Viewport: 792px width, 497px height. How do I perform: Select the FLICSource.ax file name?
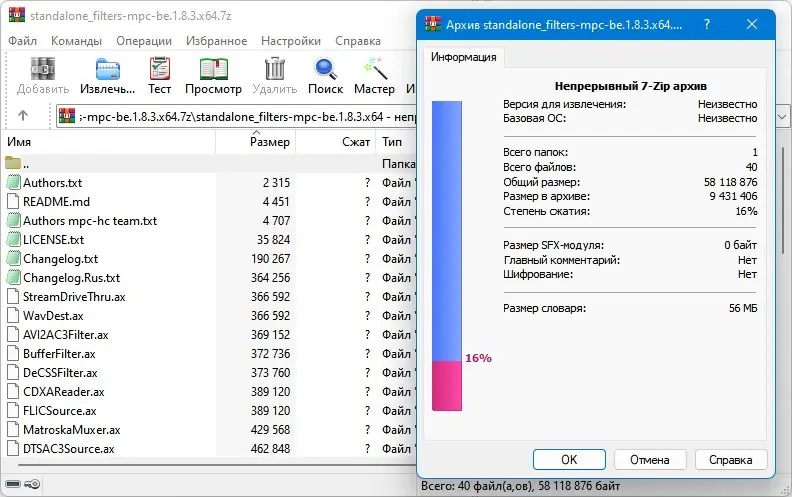pyautogui.click(x=60, y=411)
